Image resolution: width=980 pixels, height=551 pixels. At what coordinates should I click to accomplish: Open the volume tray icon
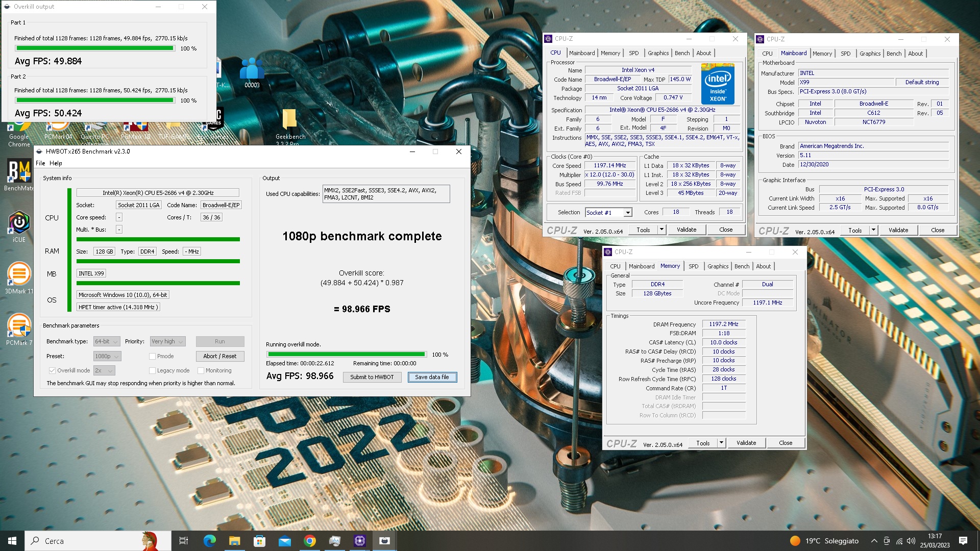(x=911, y=541)
